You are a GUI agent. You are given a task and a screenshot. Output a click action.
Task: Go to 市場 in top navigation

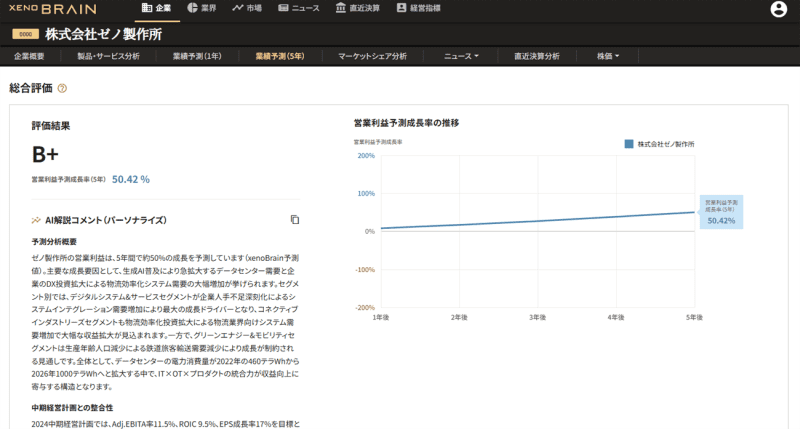(x=246, y=9)
